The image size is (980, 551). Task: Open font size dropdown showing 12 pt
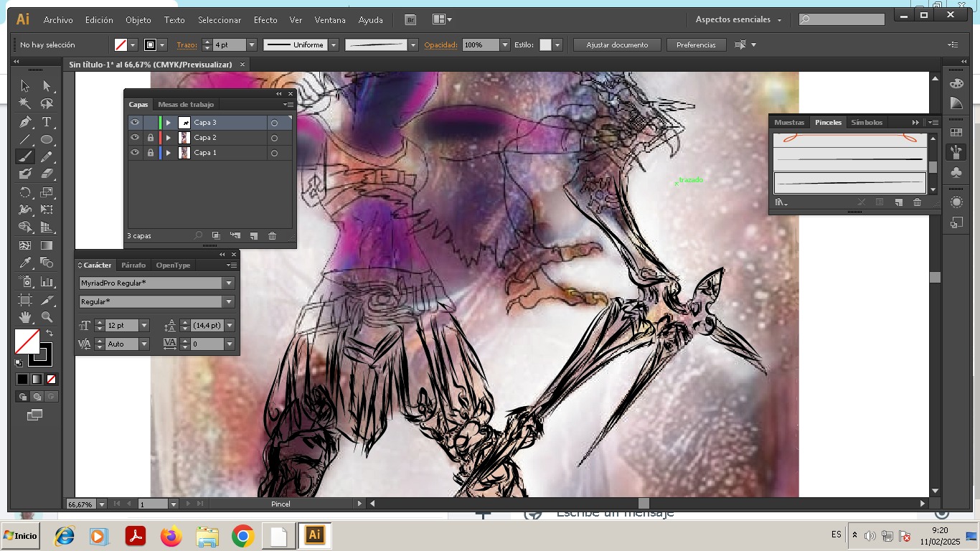(x=144, y=326)
